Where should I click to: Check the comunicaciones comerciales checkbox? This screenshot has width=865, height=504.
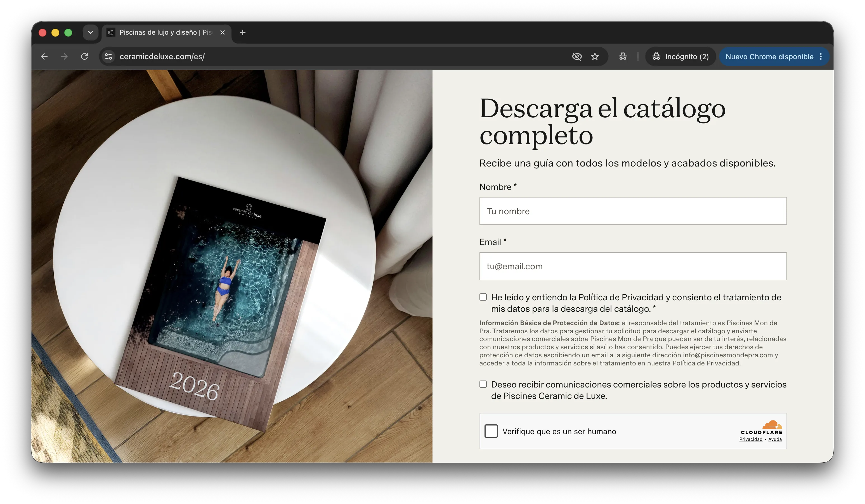coord(483,384)
